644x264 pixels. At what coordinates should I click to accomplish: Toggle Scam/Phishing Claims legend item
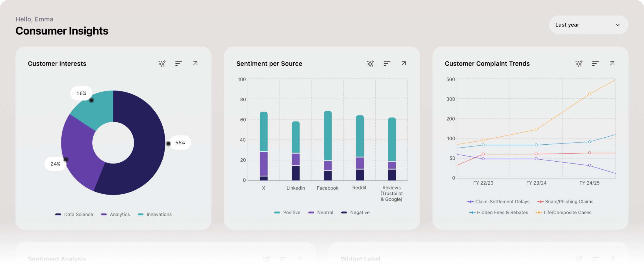coord(565,202)
